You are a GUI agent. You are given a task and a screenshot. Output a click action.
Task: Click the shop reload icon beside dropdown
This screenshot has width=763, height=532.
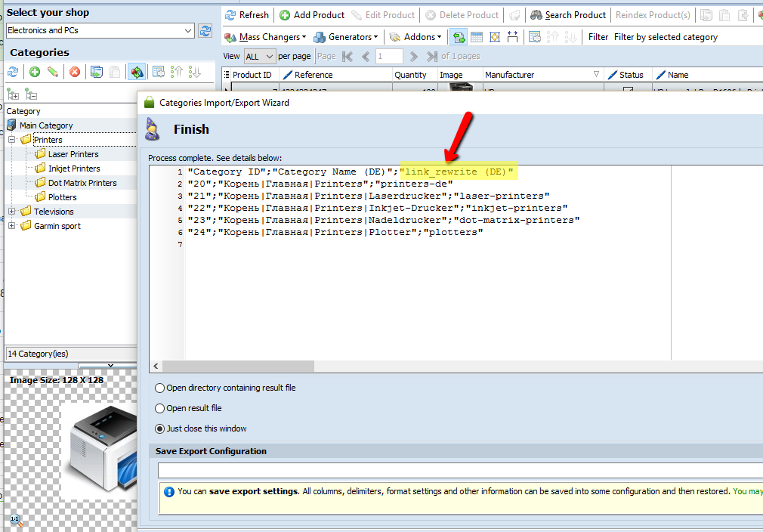click(x=205, y=31)
